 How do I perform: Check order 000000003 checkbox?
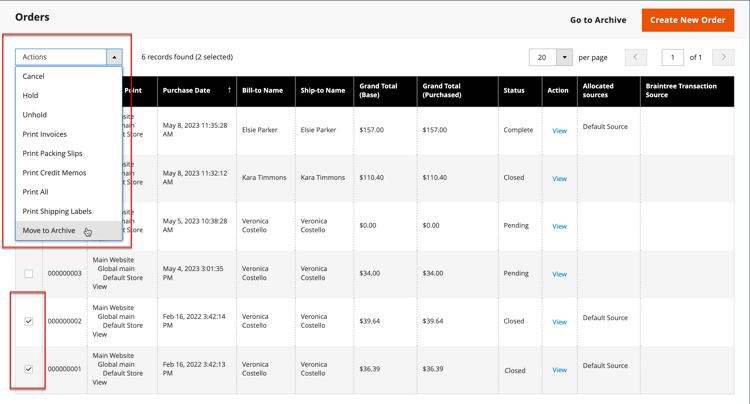29,273
